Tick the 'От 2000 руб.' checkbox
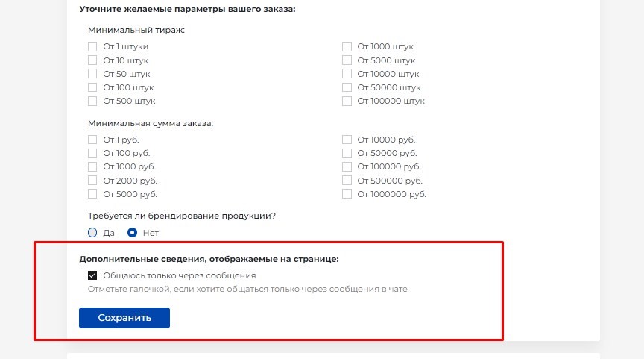Screen dimensions: 644x359 pos(92,181)
